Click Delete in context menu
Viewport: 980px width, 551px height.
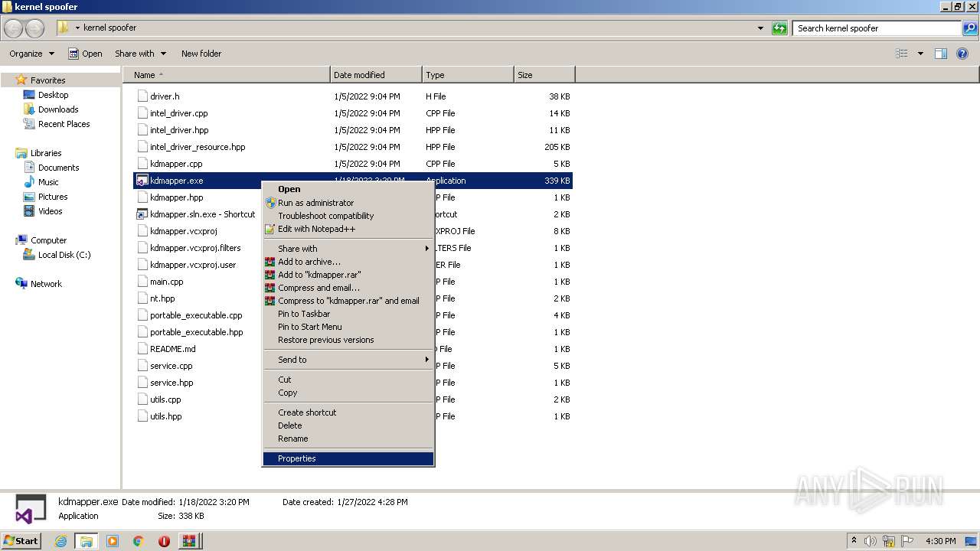(x=348, y=425)
